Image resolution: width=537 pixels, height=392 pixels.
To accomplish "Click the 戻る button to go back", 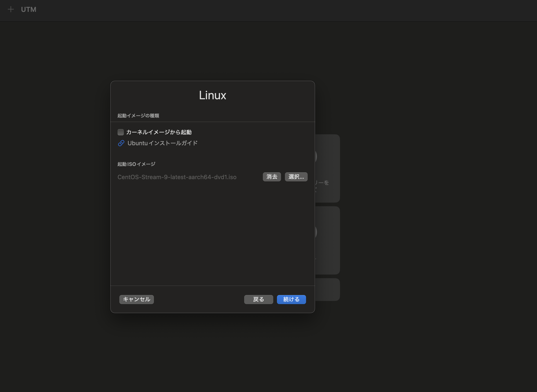I will tap(258, 299).
